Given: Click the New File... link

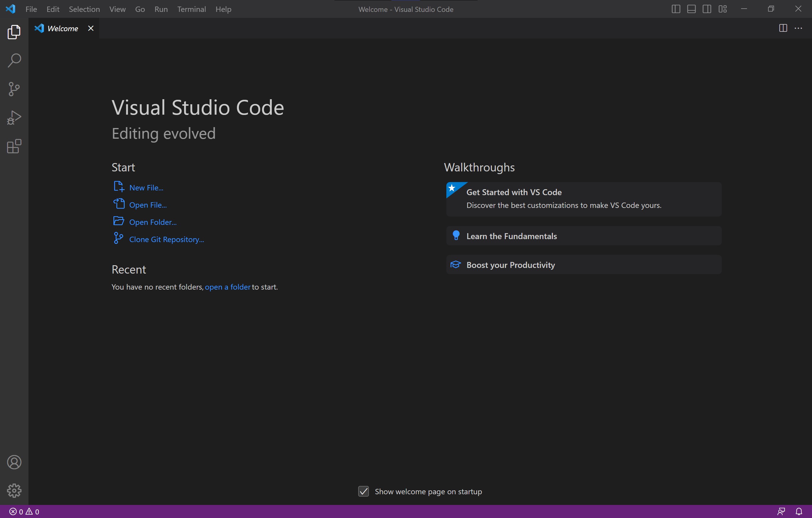Looking at the screenshot, I should tap(146, 188).
